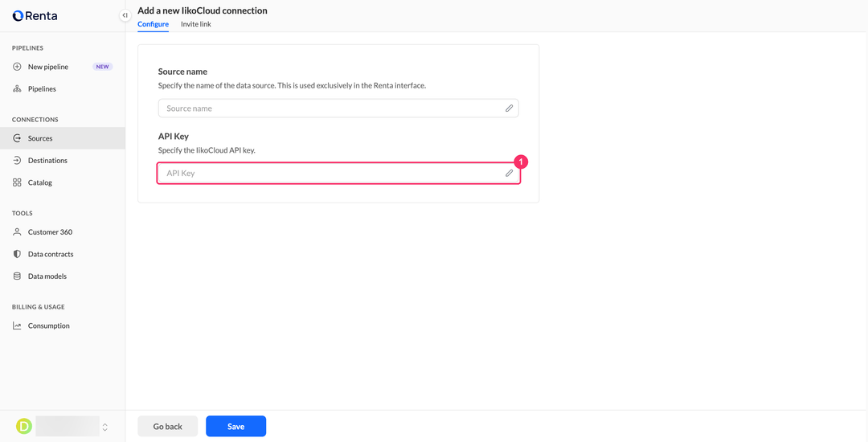Click the 'PIPELINES' section header
The height and width of the screenshot is (442, 868).
(27, 48)
